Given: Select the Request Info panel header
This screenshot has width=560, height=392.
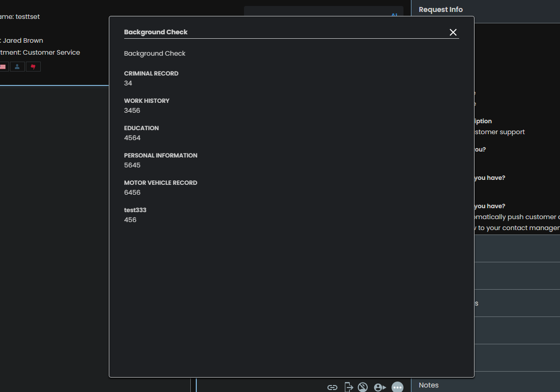Looking at the screenshot, I should pyautogui.click(x=441, y=9).
